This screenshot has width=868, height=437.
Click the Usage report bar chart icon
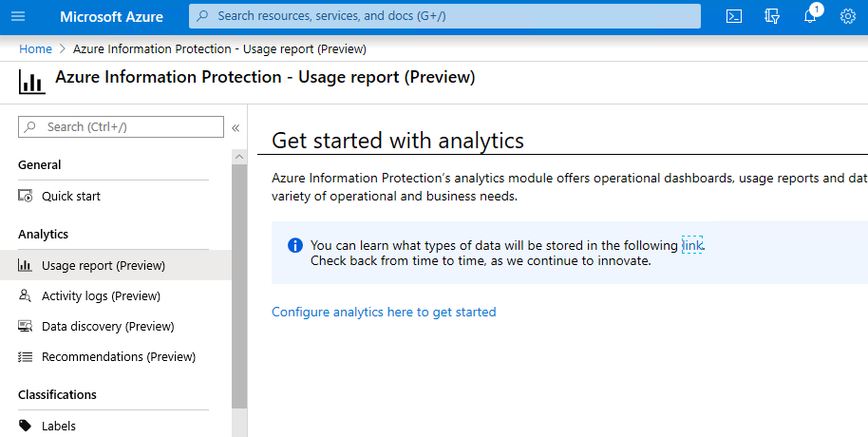[25, 265]
